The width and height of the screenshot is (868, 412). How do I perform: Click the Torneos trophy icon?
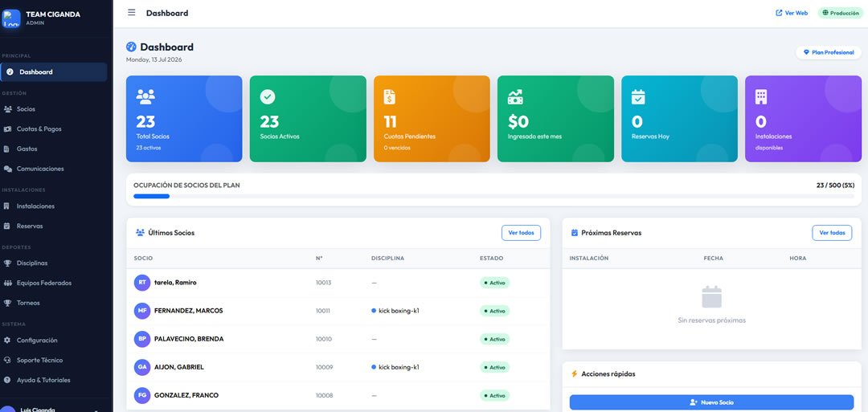tap(8, 303)
